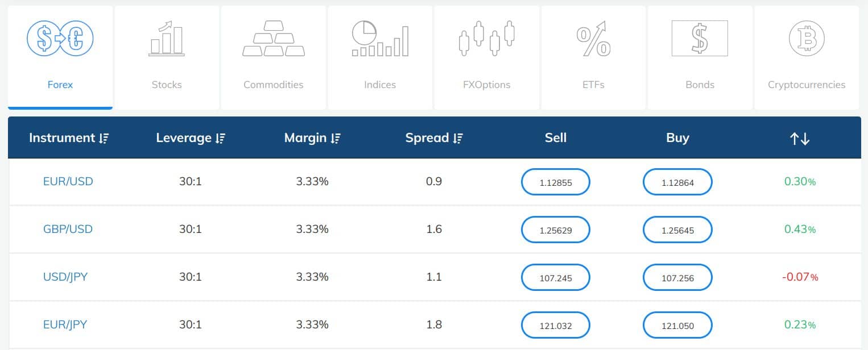This screenshot has width=868, height=350.
Task: Open the ETFs percent arrow icon
Action: click(x=593, y=39)
